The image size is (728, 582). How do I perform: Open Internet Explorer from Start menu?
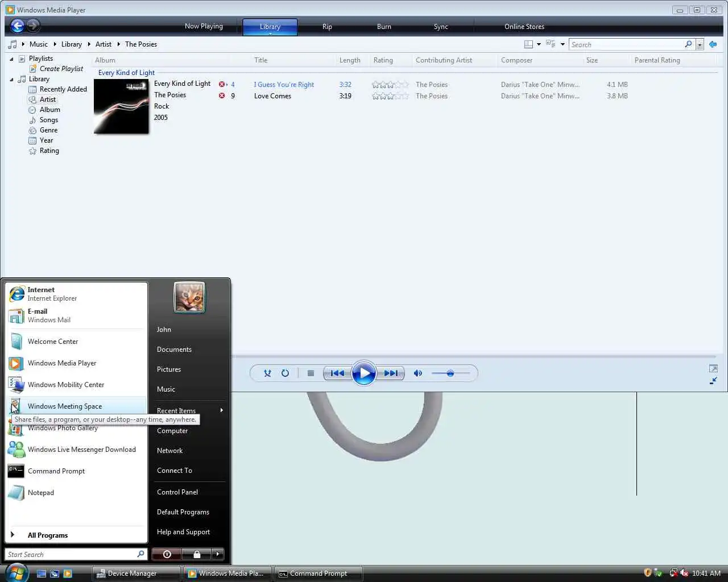point(76,294)
